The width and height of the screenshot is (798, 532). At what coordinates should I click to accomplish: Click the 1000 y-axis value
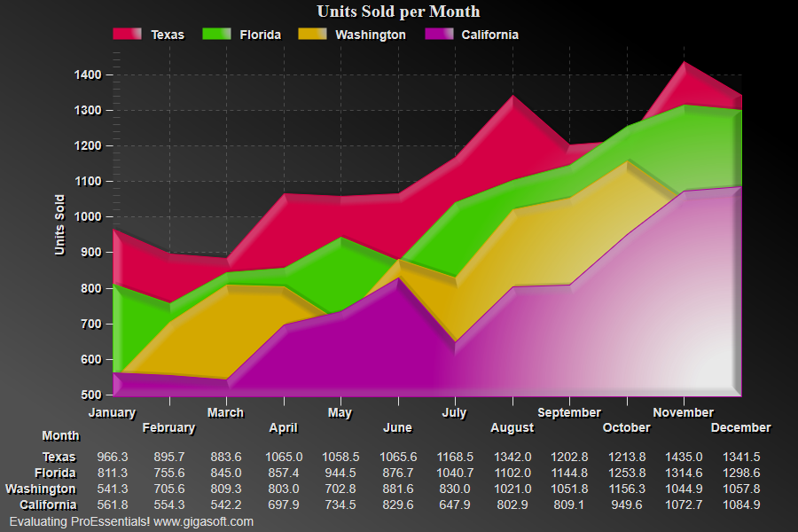(x=88, y=217)
